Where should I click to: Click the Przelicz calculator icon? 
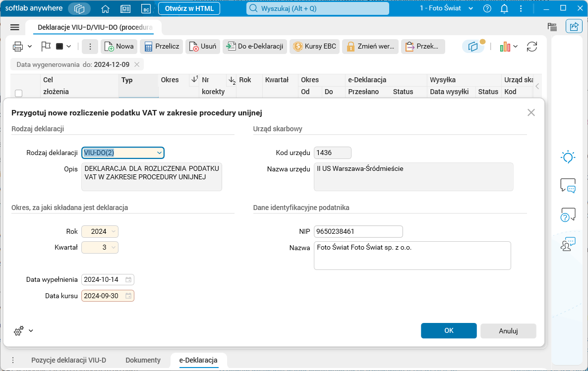(148, 46)
